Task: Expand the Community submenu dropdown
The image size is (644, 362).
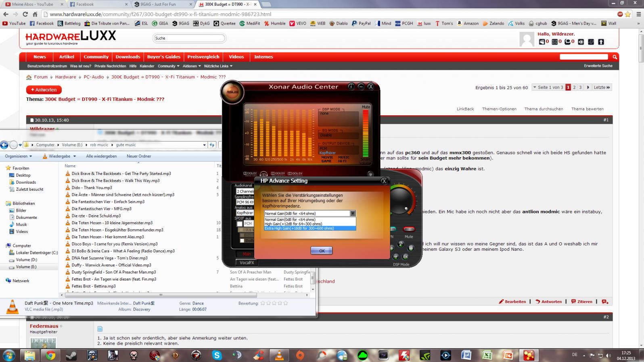Action: pyautogui.click(x=169, y=66)
